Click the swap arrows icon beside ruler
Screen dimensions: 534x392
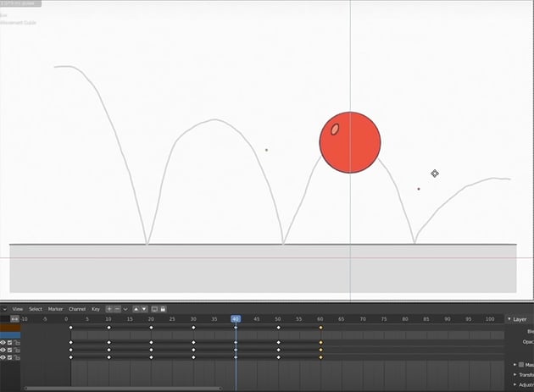pyautogui.click(x=14, y=319)
